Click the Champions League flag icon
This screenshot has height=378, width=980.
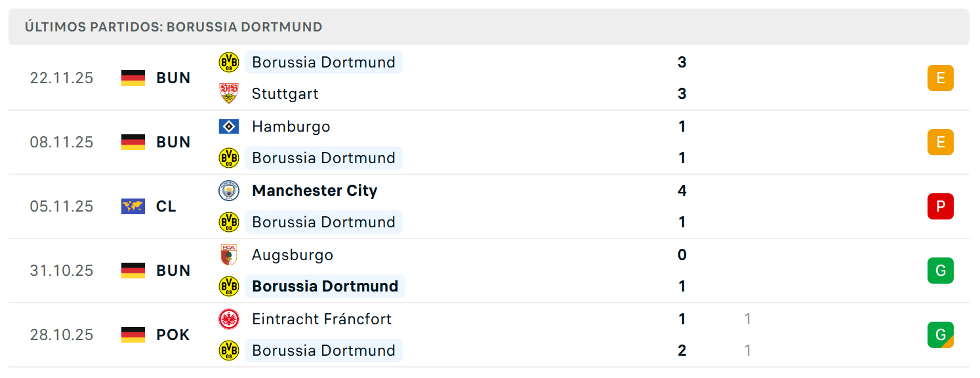133,206
